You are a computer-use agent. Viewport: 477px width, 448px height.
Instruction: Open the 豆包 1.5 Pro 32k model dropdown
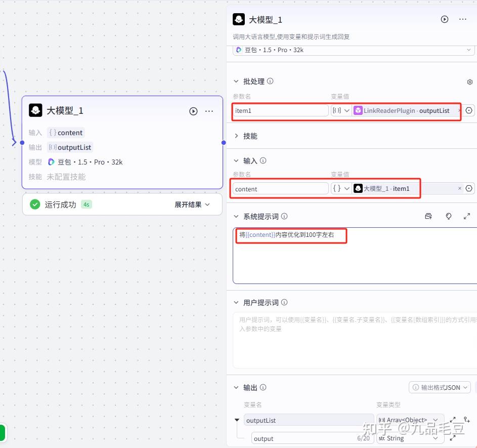(354, 50)
